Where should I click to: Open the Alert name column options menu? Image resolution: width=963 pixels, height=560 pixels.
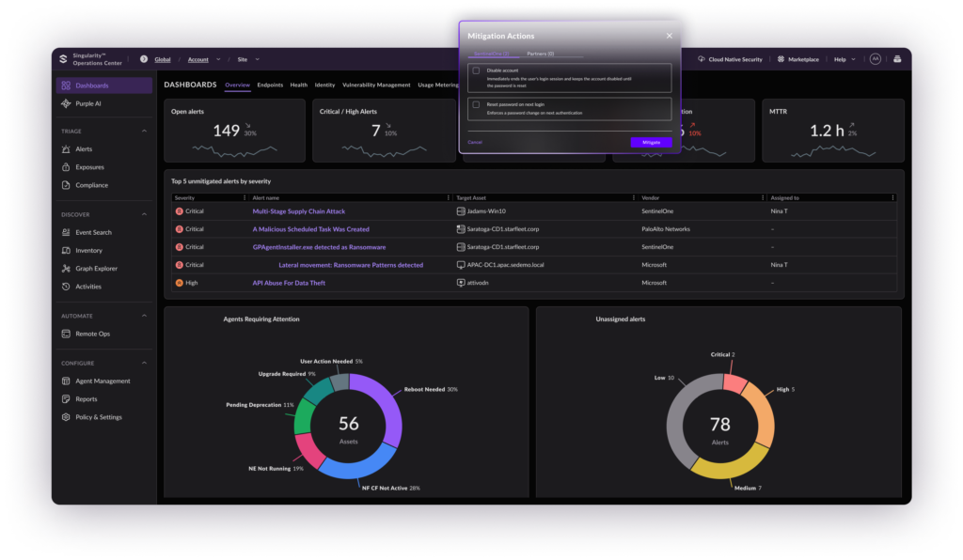pos(449,197)
